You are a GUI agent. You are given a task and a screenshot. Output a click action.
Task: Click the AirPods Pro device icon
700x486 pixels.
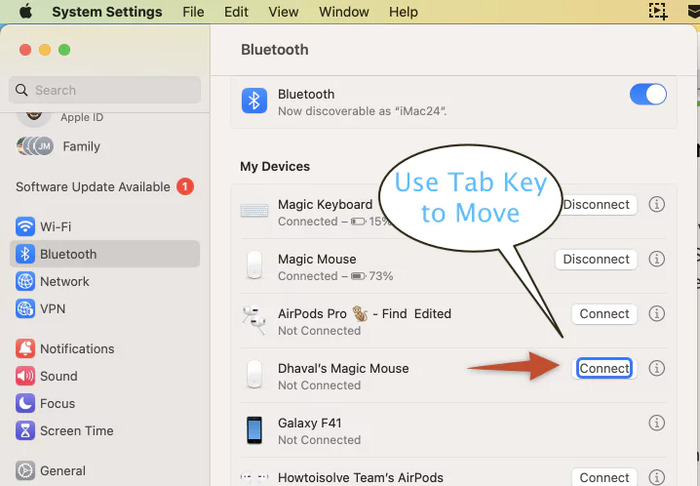coord(254,320)
